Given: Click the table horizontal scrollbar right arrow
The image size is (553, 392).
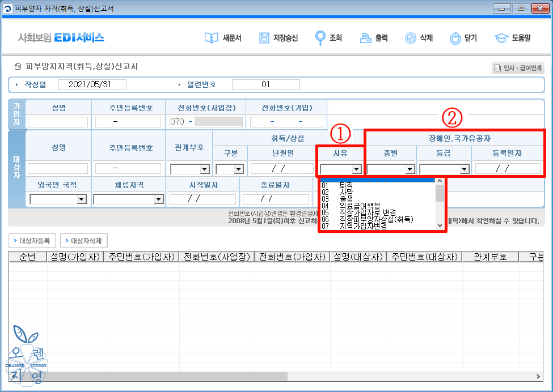Looking at the screenshot, I should (538, 377).
